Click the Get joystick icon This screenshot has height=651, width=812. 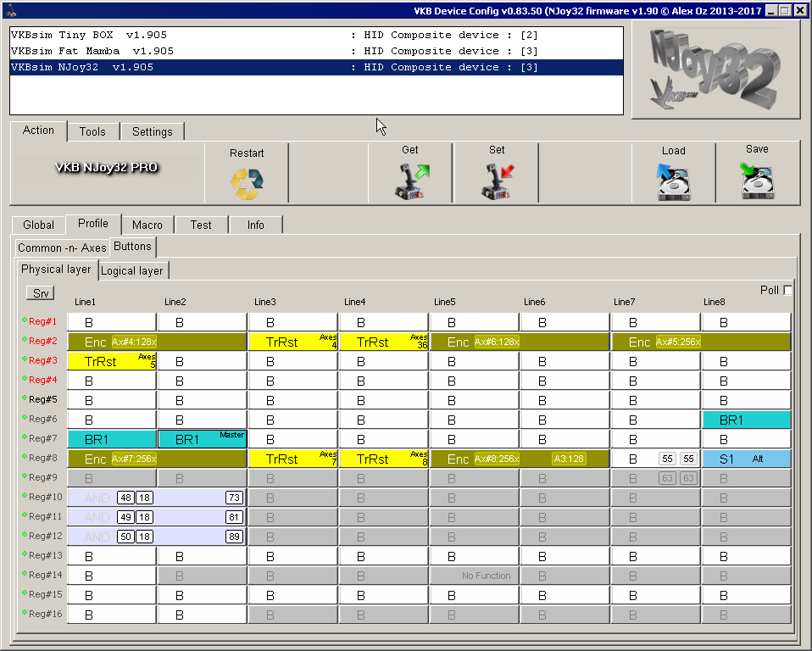pos(412,181)
